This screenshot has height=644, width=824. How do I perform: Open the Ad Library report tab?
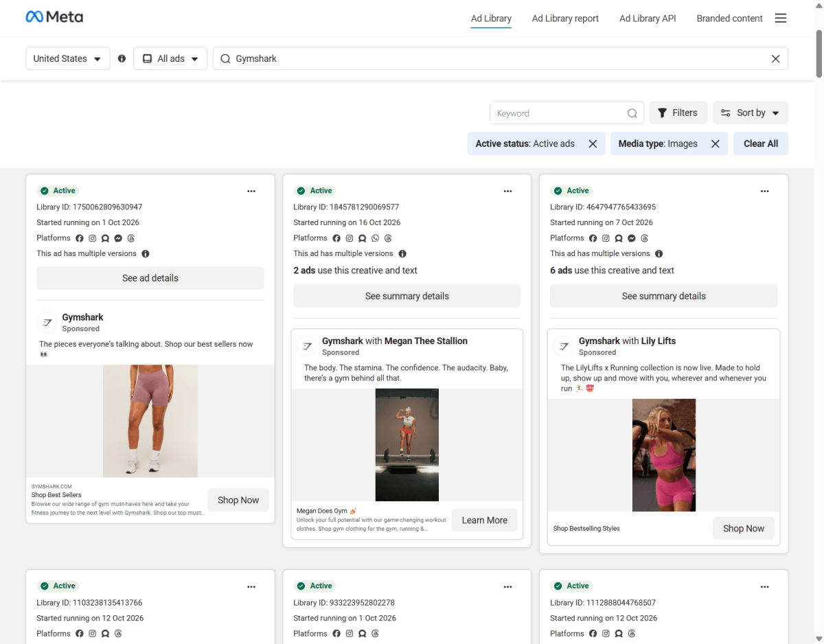tap(565, 19)
